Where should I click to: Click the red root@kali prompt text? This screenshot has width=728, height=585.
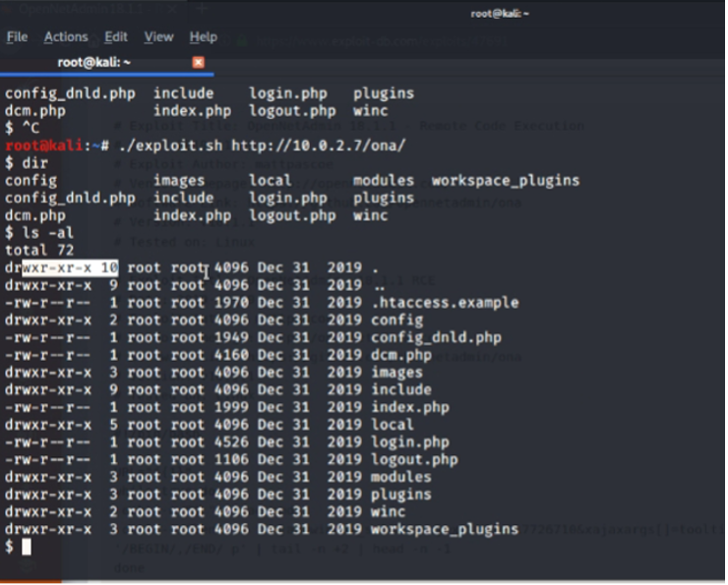click(44, 146)
